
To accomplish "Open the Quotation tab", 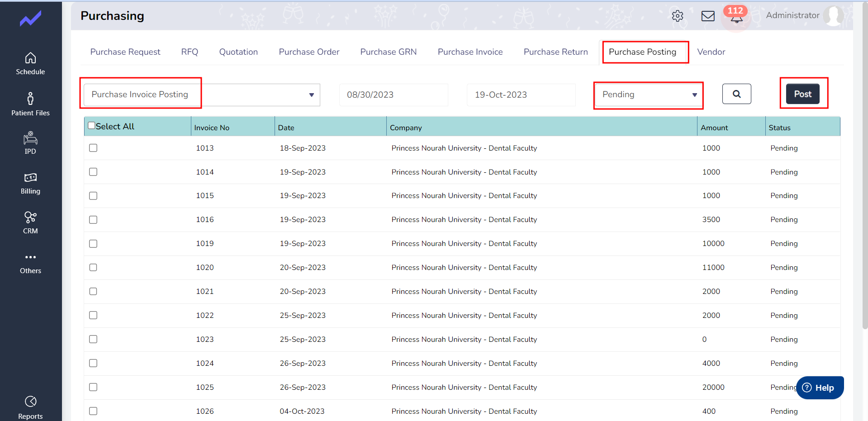I will click(238, 52).
